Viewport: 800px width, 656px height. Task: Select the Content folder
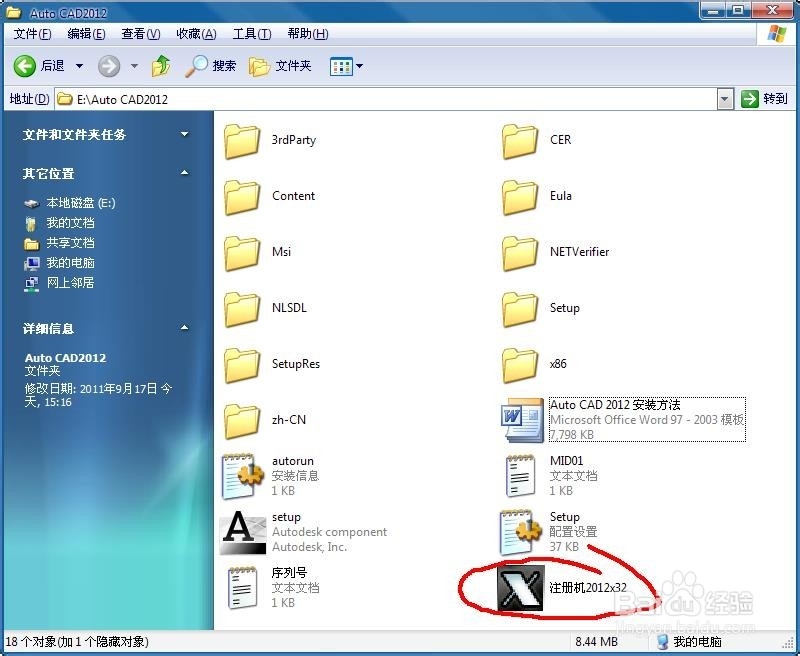coord(270,196)
